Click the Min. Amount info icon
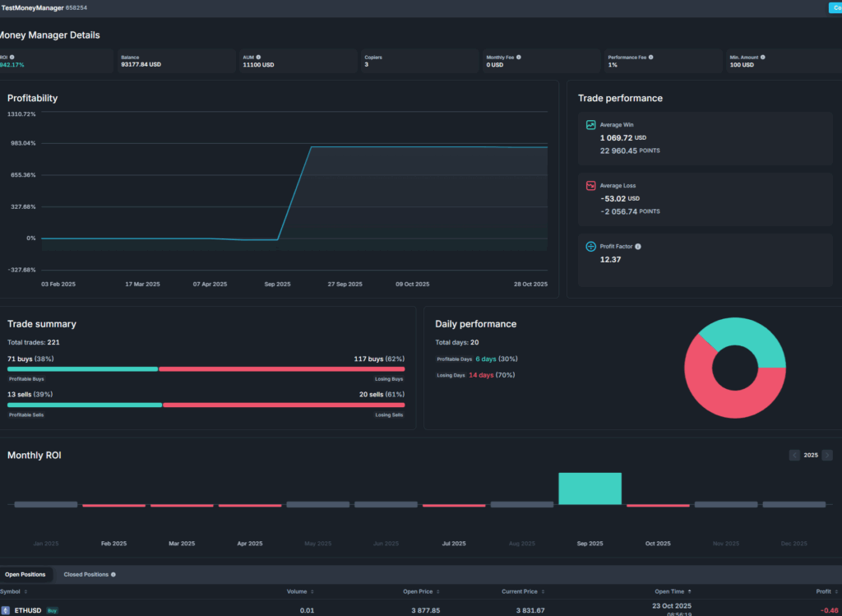Screen dimensions: 842x616 pyautogui.click(x=762, y=58)
